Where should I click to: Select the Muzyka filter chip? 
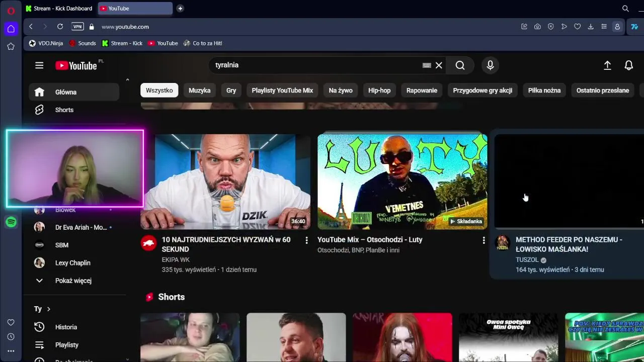199,90
